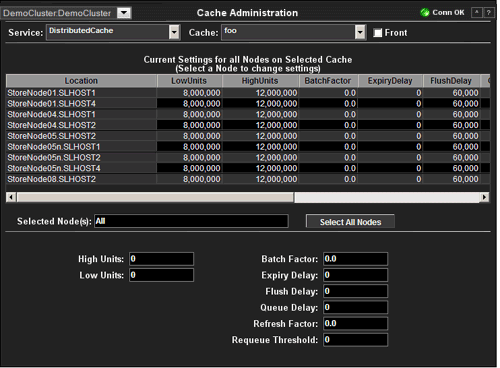
Task: Sort by the BatchFactor column header
Action: (x=328, y=81)
